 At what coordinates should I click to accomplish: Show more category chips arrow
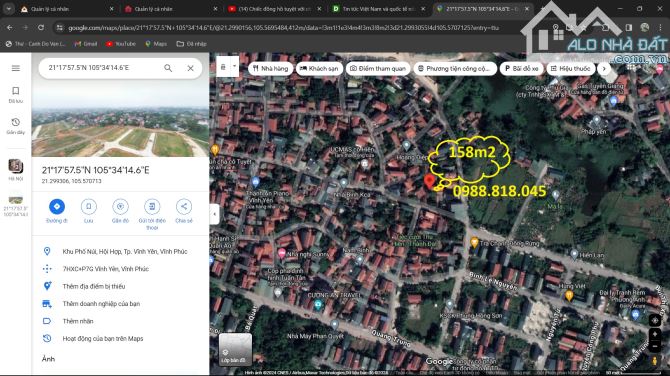tap(604, 68)
